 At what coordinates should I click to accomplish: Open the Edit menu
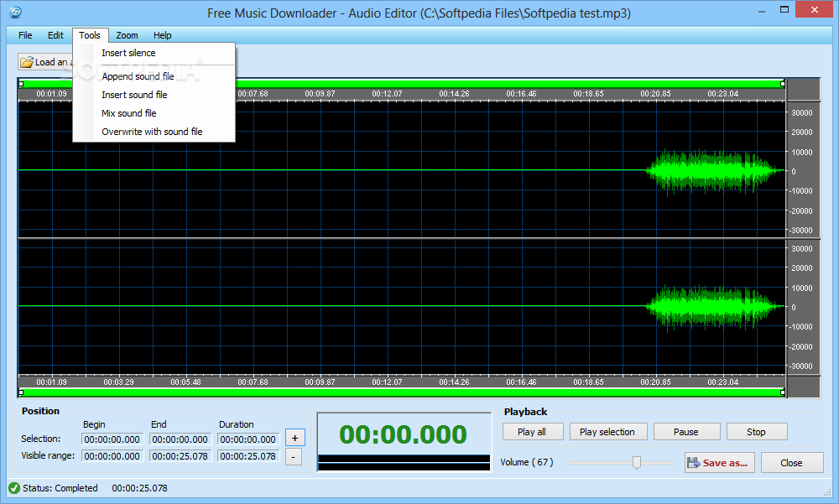[x=55, y=35]
